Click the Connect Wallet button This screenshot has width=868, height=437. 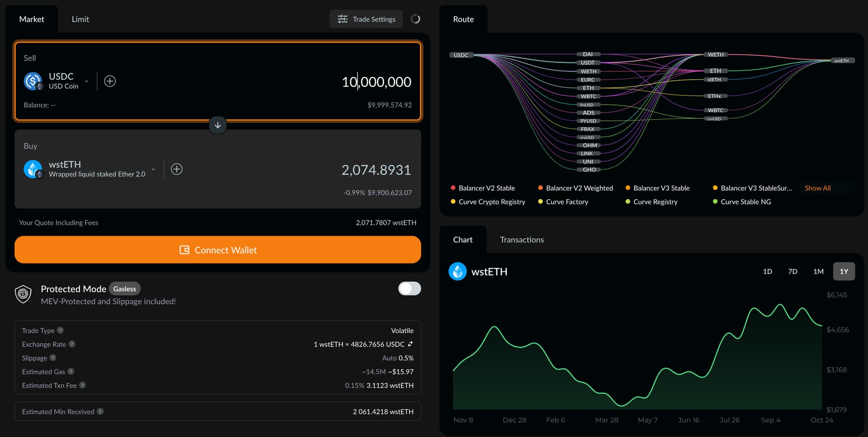tap(217, 250)
